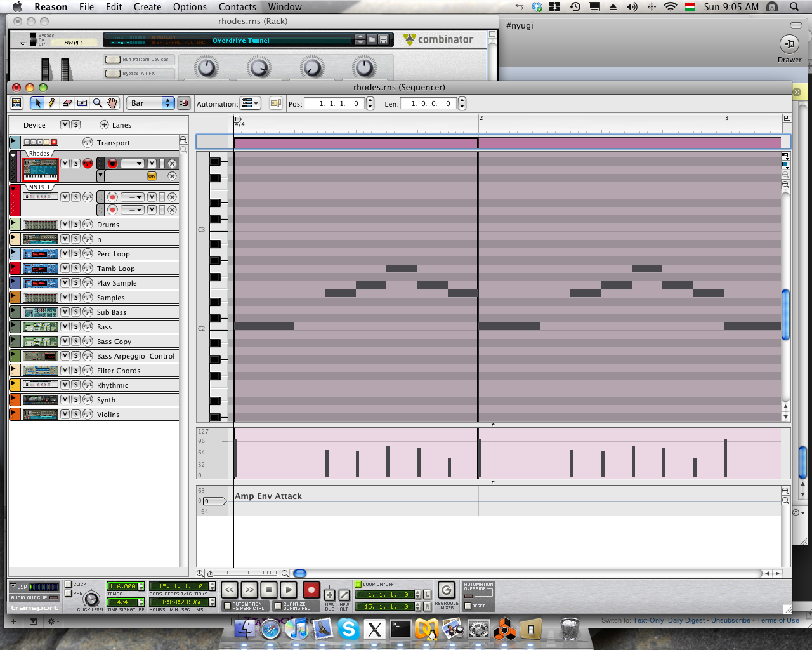812x650 pixels.
Task: Mute all via header M button
Action: 65,124
